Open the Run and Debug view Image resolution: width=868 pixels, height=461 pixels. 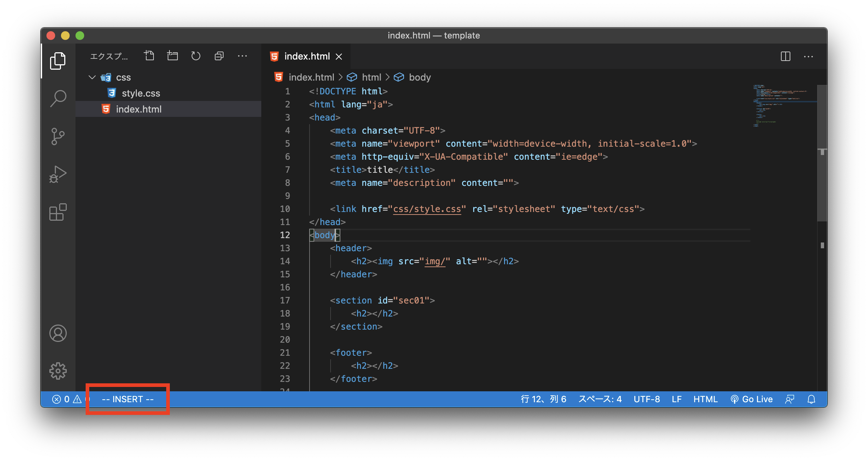tap(58, 174)
